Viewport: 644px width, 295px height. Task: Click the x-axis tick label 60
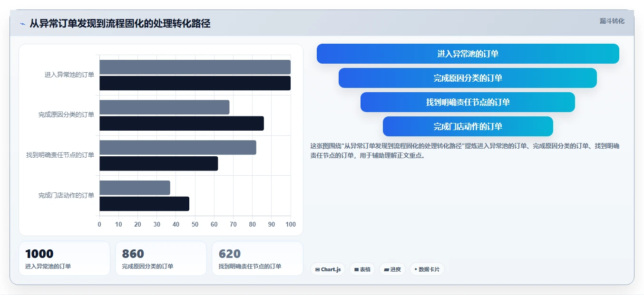tap(214, 224)
